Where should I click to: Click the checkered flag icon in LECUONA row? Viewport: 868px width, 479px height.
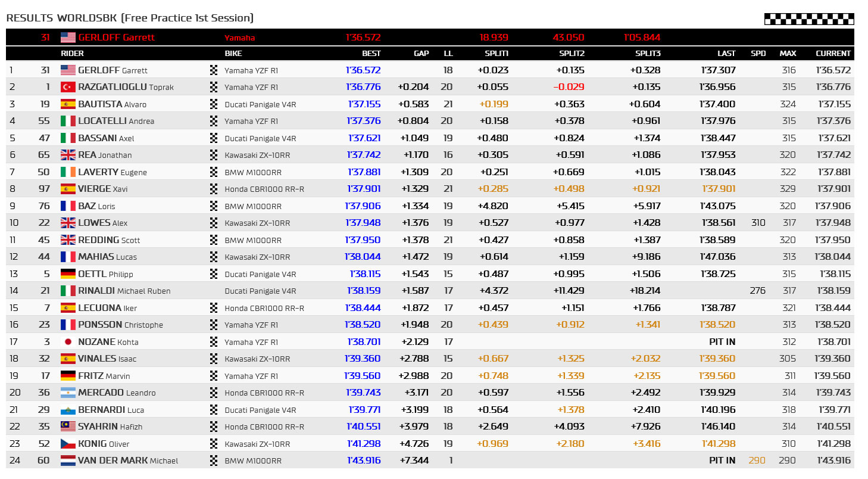click(x=214, y=308)
